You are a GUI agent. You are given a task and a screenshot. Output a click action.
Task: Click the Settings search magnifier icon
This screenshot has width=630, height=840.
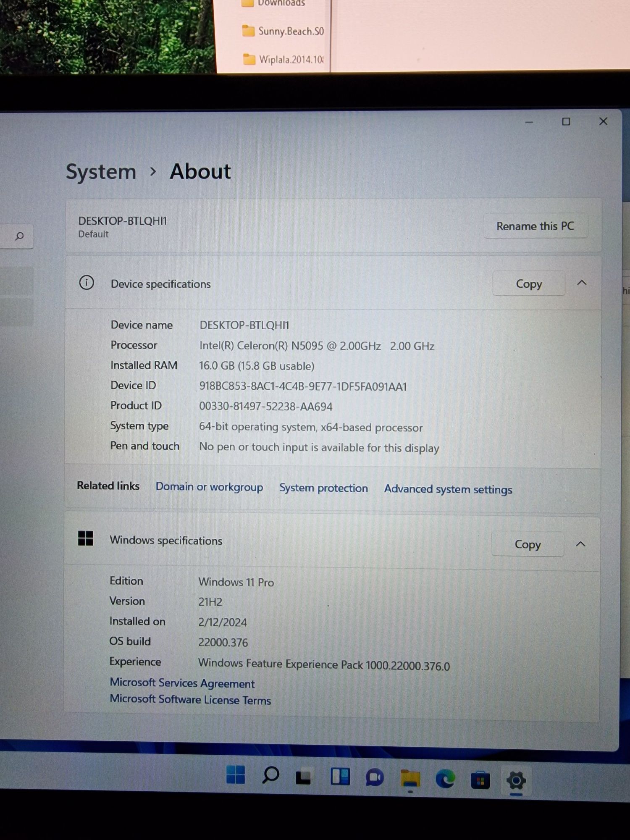tap(19, 236)
